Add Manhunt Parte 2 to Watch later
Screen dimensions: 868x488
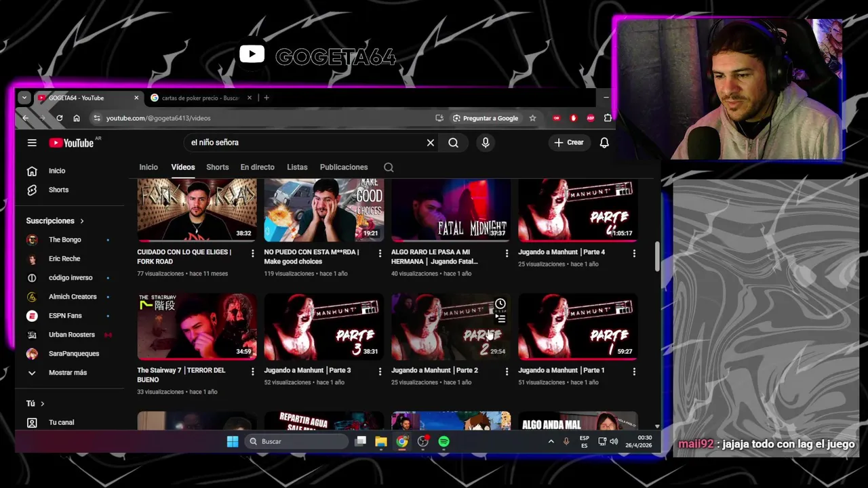click(x=500, y=304)
